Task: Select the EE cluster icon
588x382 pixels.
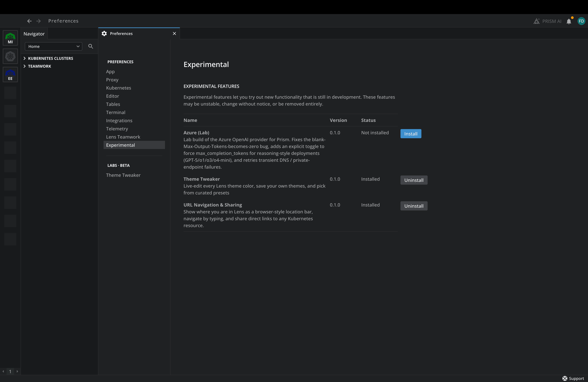Action: (10, 75)
